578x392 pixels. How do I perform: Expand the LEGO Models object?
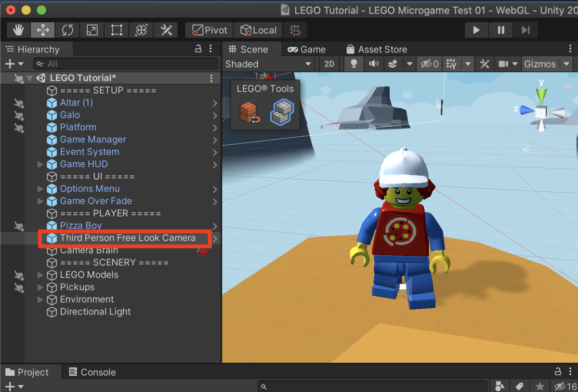pos(40,275)
